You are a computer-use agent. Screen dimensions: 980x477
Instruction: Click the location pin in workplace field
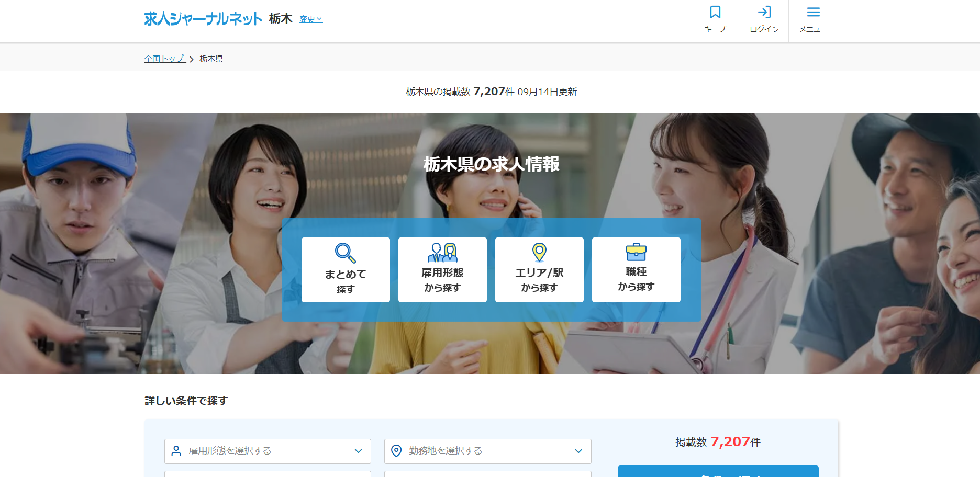coord(397,451)
